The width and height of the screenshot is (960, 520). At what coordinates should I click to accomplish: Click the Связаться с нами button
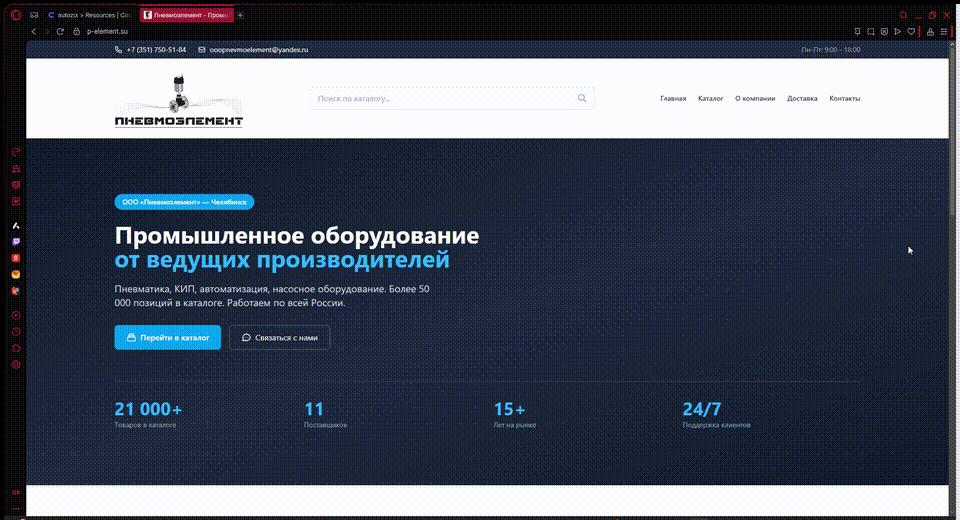pyautogui.click(x=280, y=337)
